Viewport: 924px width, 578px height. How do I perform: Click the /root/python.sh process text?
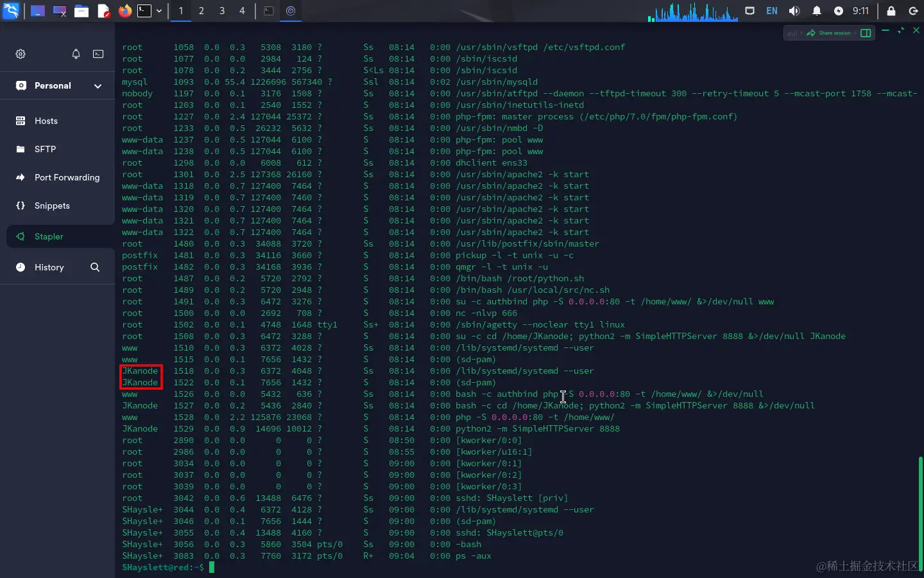[520, 279]
